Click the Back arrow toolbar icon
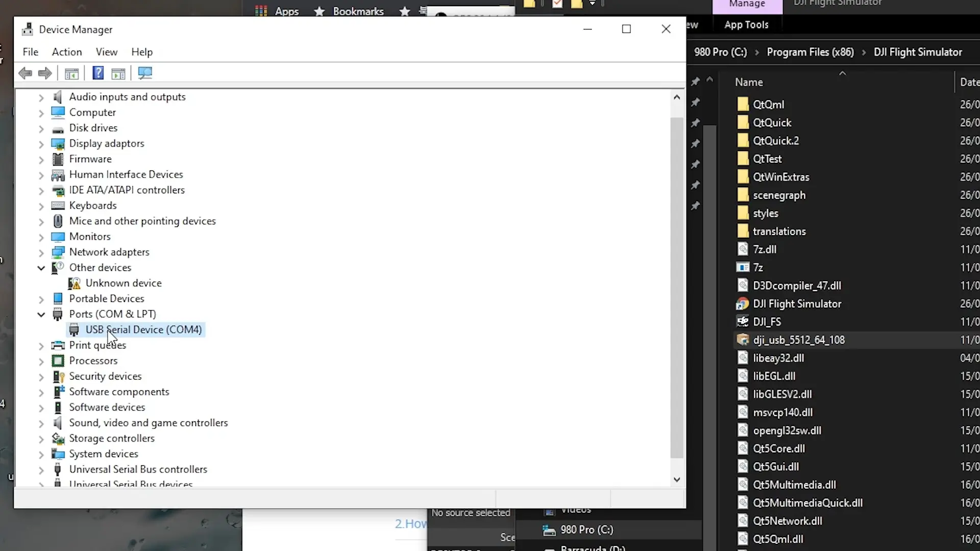The height and width of the screenshot is (551, 980). [25, 73]
